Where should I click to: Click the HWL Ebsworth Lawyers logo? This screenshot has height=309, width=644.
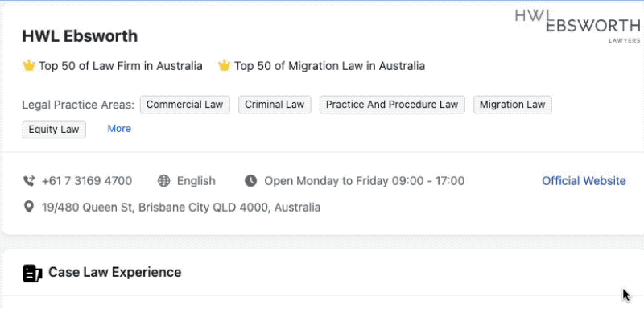pyautogui.click(x=578, y=26)
